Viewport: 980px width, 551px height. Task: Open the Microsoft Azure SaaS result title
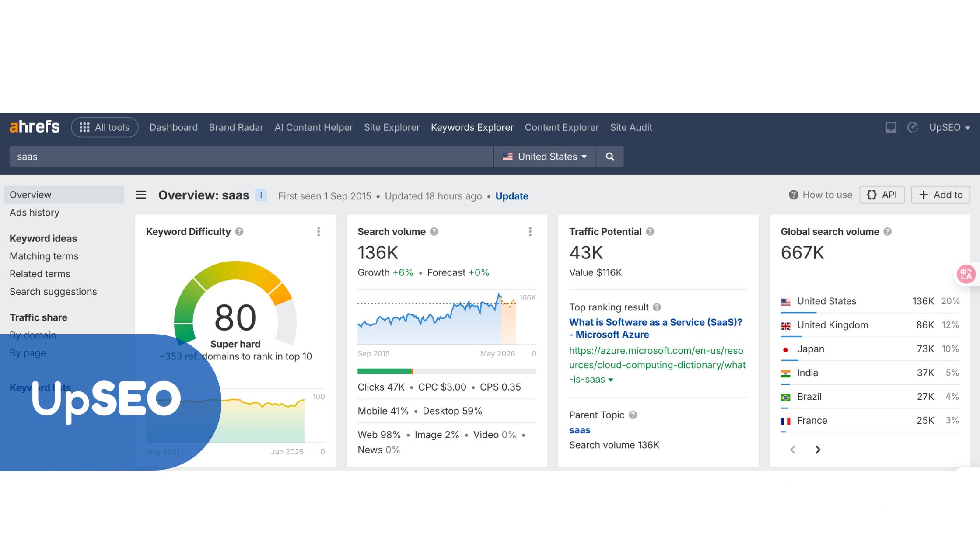pos(656,328)
